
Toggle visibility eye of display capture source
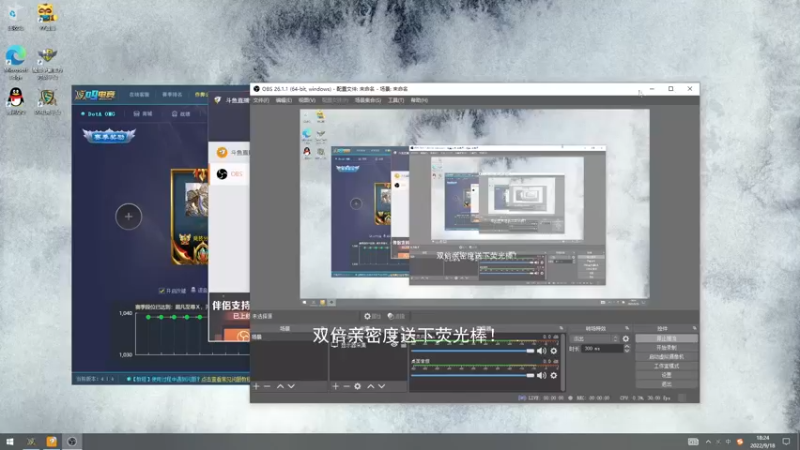[x=394, y=345]
